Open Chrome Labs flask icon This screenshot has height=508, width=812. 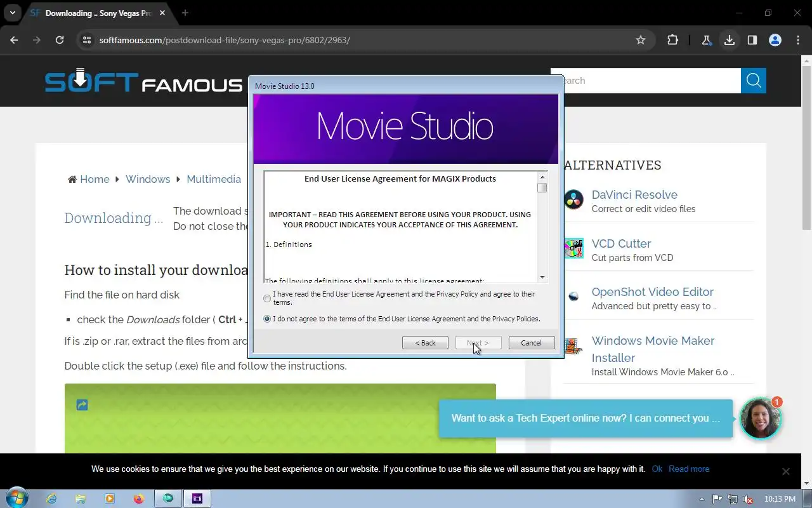(x=706, y=40)
